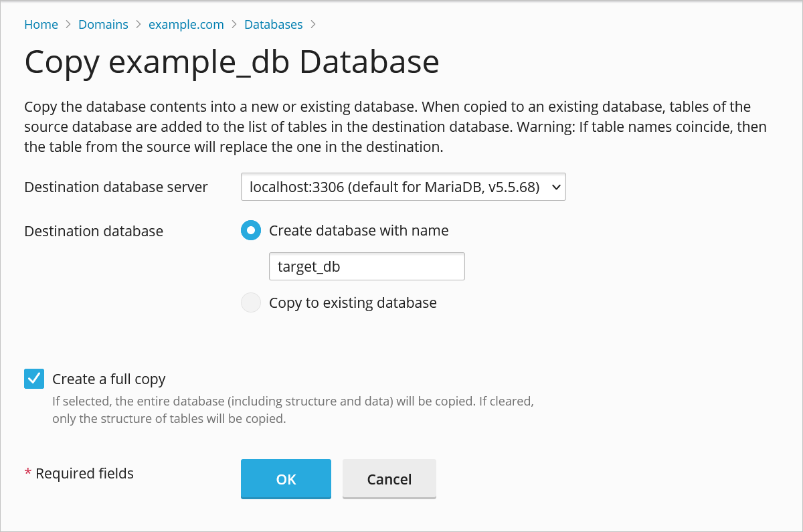The image size is (803, 532).
Task: Click the target_db name input field
Action: [366, 266]
